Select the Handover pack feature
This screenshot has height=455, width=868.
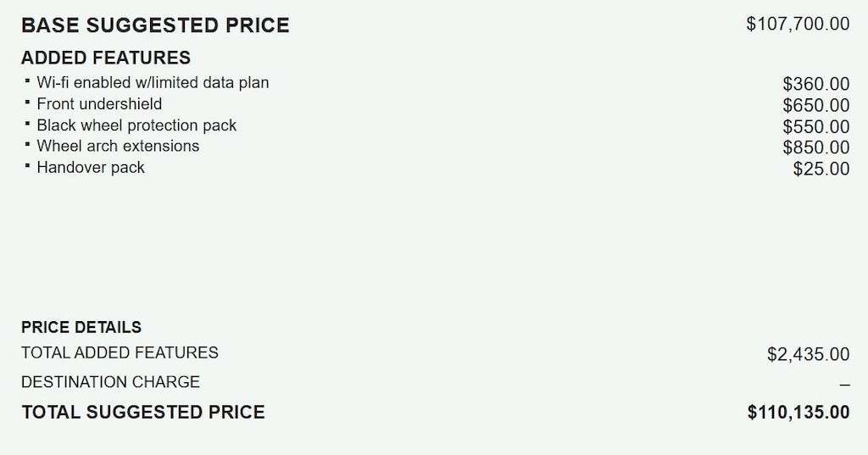pos(91,167)
